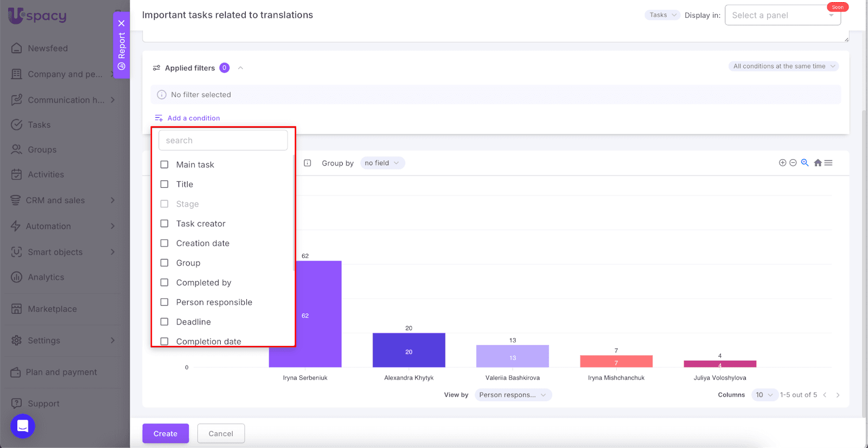
Task: Check the Main task checkbox
Action: (x=164, y=165)
